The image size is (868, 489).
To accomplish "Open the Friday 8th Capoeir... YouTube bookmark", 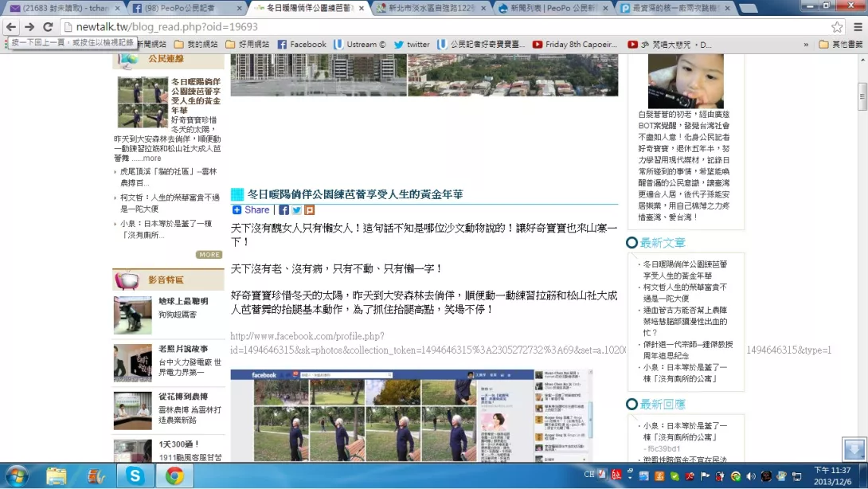I will pyautogui.click(x=575, y=45).
